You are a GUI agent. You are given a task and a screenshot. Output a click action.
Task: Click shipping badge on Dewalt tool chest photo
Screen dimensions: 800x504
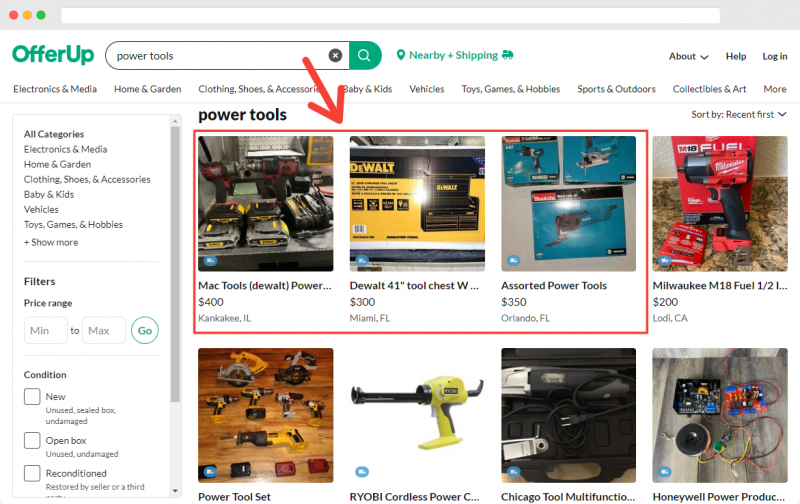tap(362, 260)
